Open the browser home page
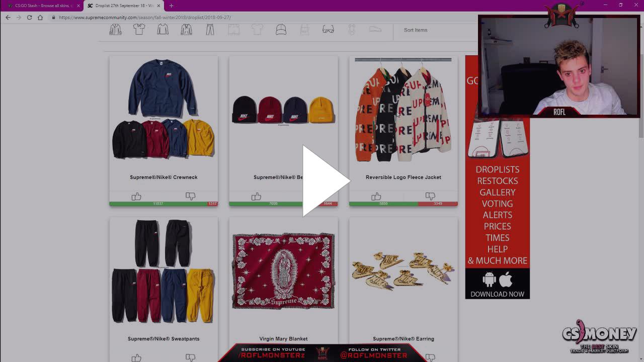 (40, 17)
